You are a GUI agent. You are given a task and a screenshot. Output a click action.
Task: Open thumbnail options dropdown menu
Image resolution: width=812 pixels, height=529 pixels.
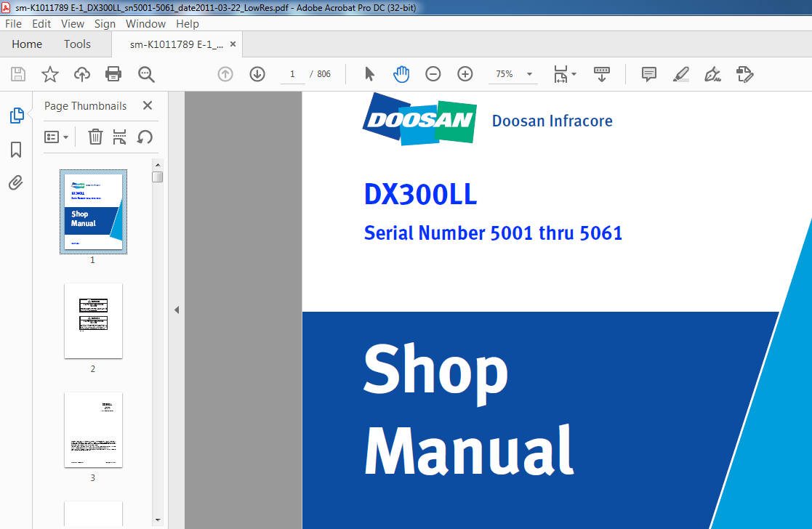pos(57,137)
